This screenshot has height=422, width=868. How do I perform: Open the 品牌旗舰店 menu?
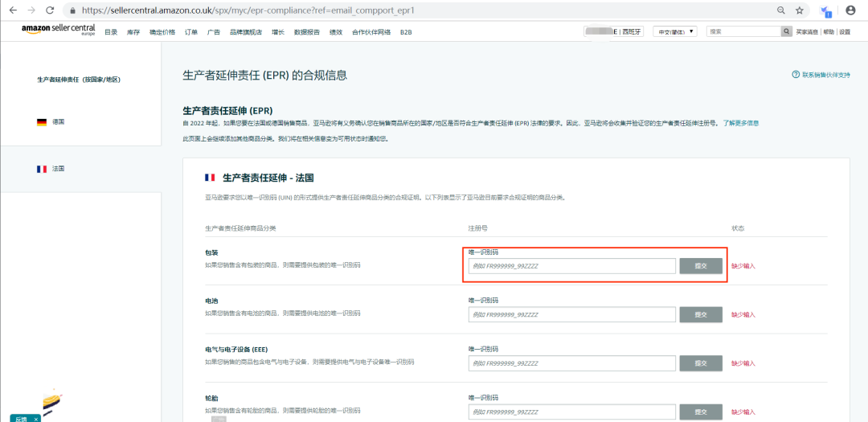(246, 32)
